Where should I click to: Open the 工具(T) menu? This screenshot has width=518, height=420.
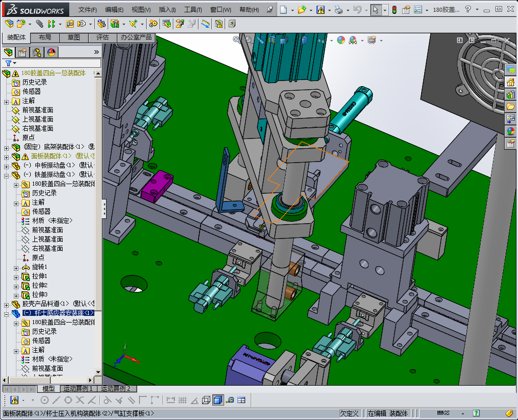click(x=193, y=10)
